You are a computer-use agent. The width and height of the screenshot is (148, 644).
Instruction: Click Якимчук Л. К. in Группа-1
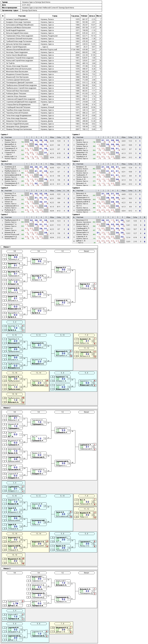click(10, 140)
